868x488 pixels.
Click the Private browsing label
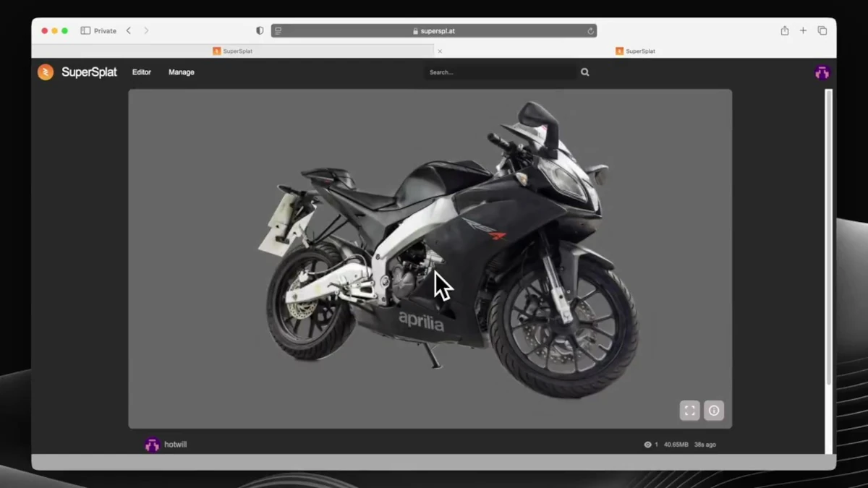105,31
